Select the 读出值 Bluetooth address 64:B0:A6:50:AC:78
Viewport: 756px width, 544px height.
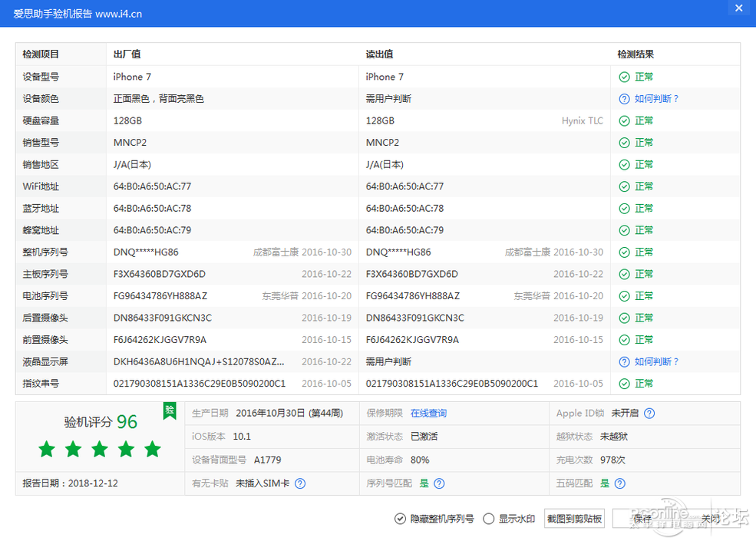pyautogui.click(x=405, y=209)
